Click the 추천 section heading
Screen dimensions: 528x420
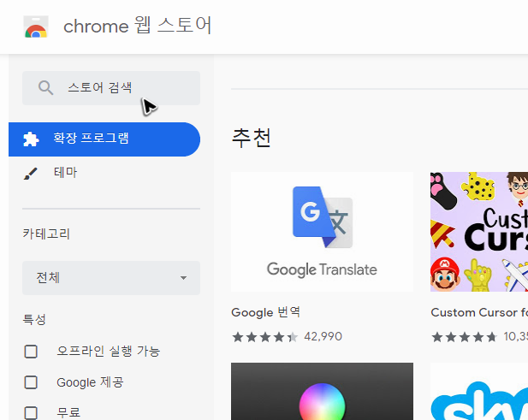point(252,138)
